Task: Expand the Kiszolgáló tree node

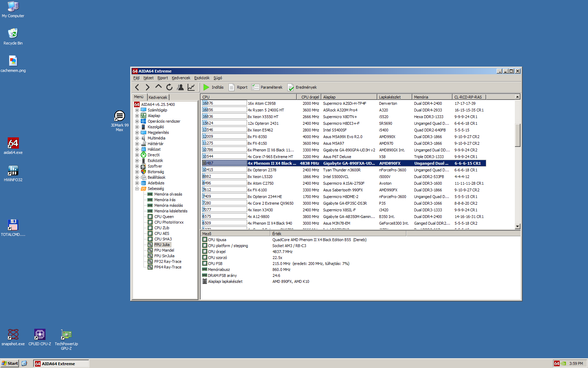Action: [x=137, y=127]
